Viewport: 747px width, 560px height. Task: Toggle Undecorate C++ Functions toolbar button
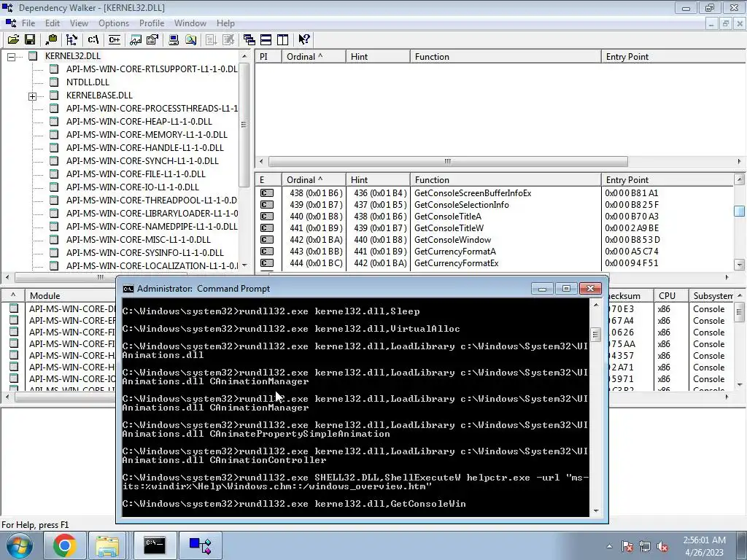point(115,39)
